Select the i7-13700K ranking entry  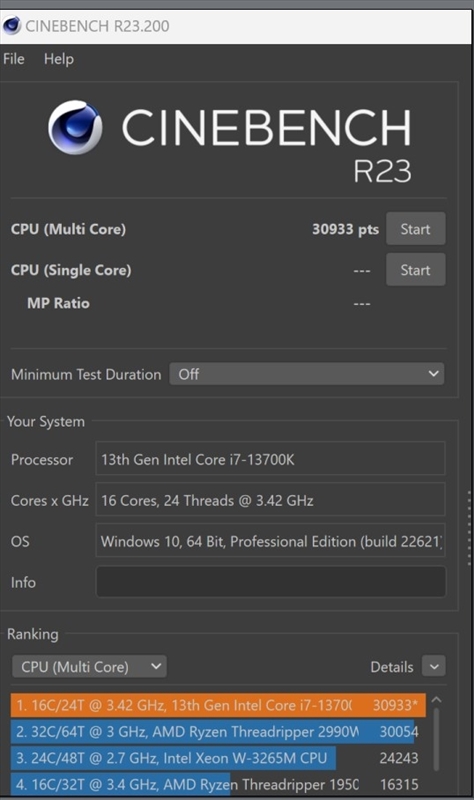click(218, 705)
